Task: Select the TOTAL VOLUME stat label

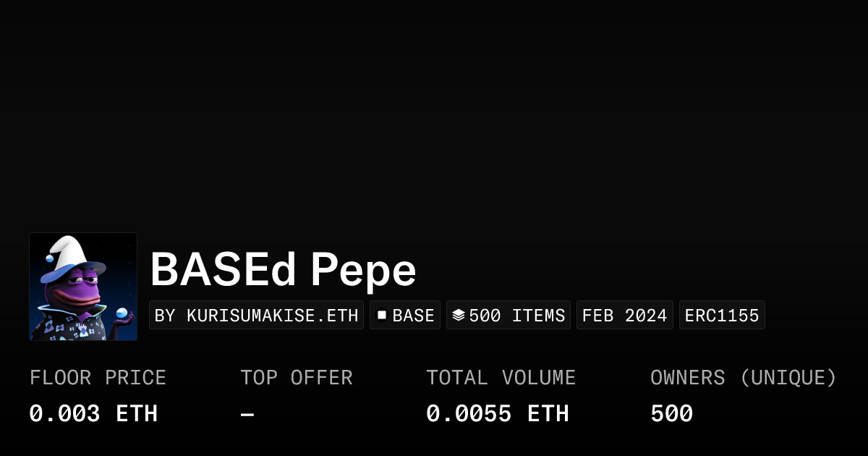Action: coord(501,378)
